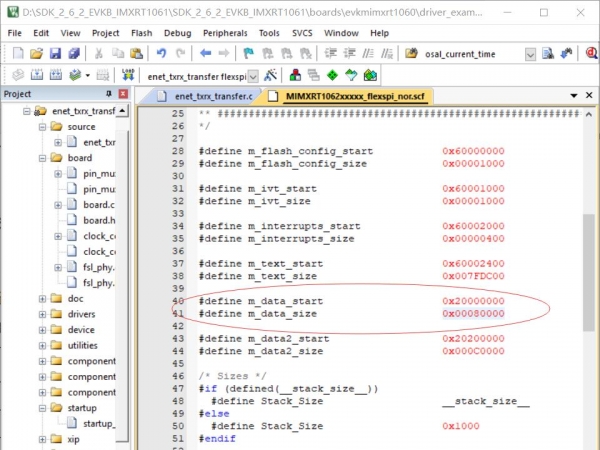The height and width of the screenshot is (450, 600).
Task: Open the osal_current_time find dropdown
Action: [530, 54]
